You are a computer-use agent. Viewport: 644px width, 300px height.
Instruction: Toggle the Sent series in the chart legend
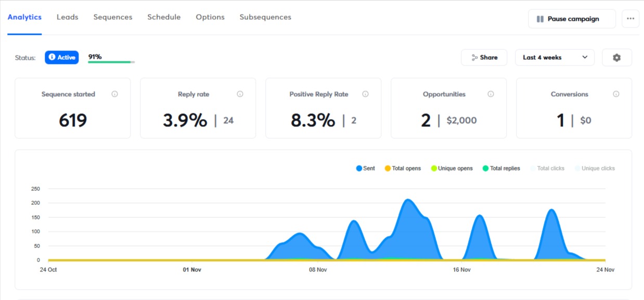pos(365,168)
